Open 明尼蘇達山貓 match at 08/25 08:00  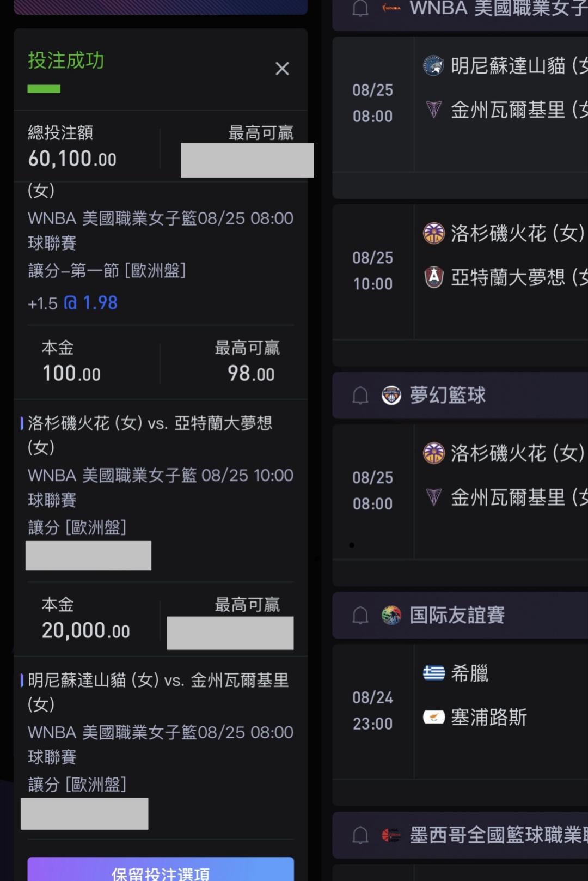click(460, 105)
